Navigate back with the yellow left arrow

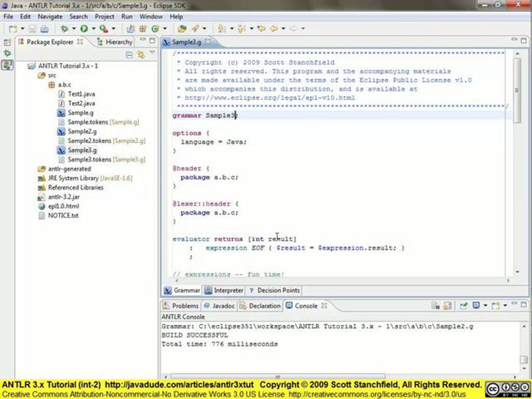[x=274, y=29]
